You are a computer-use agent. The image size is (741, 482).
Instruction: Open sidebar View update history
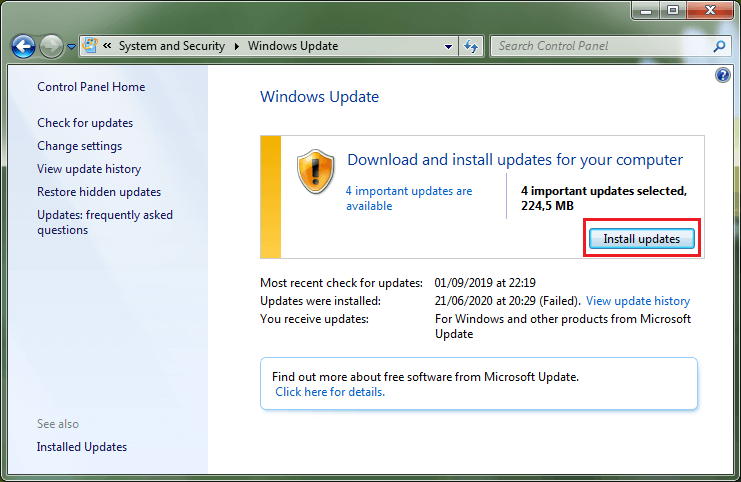(89, 169)
